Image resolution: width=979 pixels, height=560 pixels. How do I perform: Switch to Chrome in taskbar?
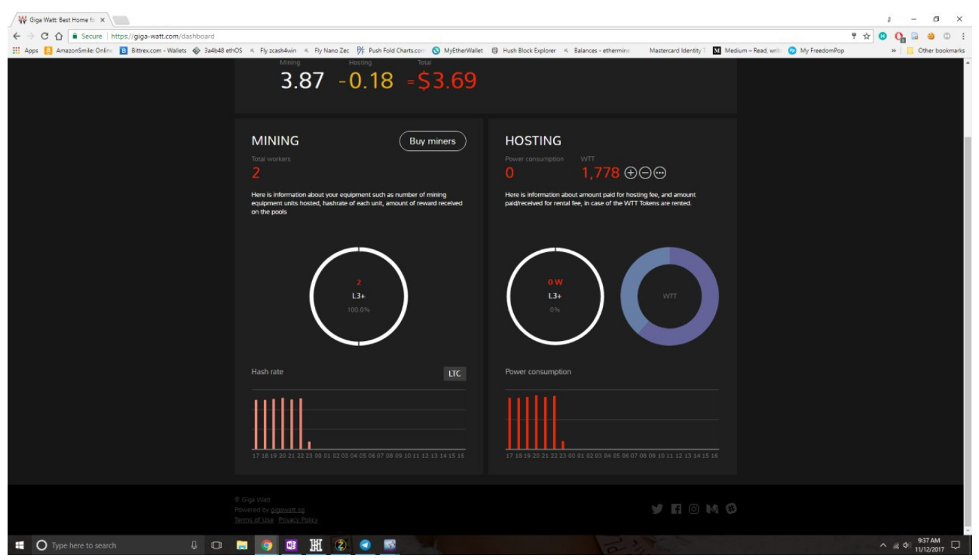[267, 546]
